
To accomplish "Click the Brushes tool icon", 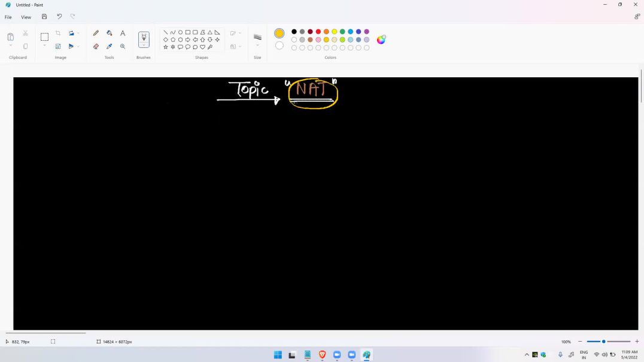I will (x=144, y=37).
